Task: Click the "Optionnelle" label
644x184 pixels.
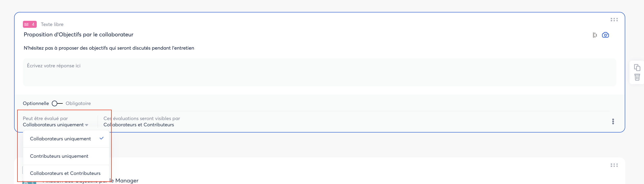Action: click(x=36, y=103)
